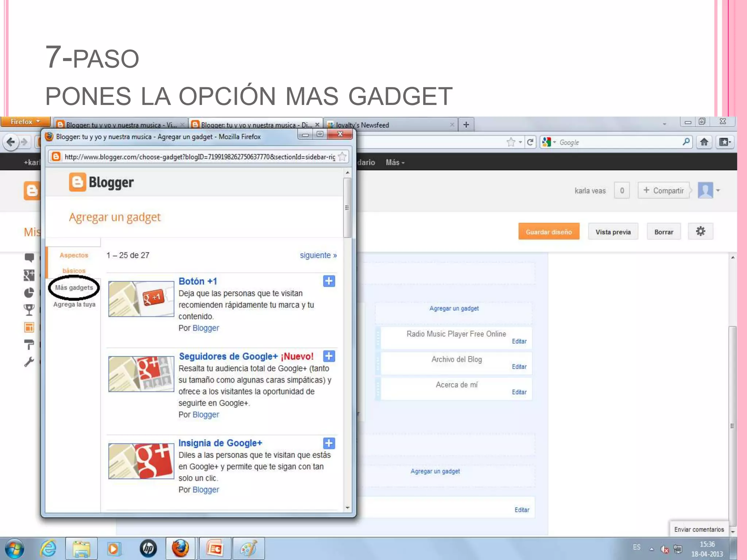Click the browser back arrow
Viewport: 747px width, 560px height.
click(11, 142)
